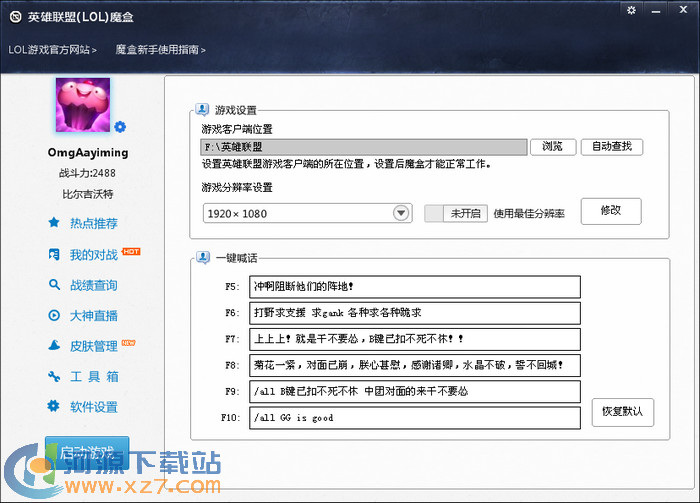Click the 我的对战 battle icon
The height and width of the screenshot is (503, 700).
click(x=54, y=254)
